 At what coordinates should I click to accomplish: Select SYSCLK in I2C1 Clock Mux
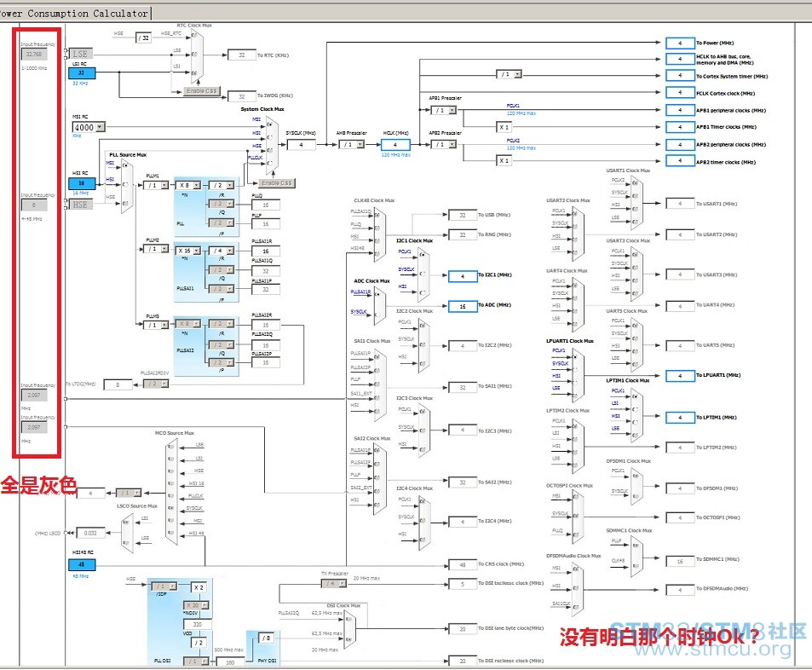click(x=423, y=274)
